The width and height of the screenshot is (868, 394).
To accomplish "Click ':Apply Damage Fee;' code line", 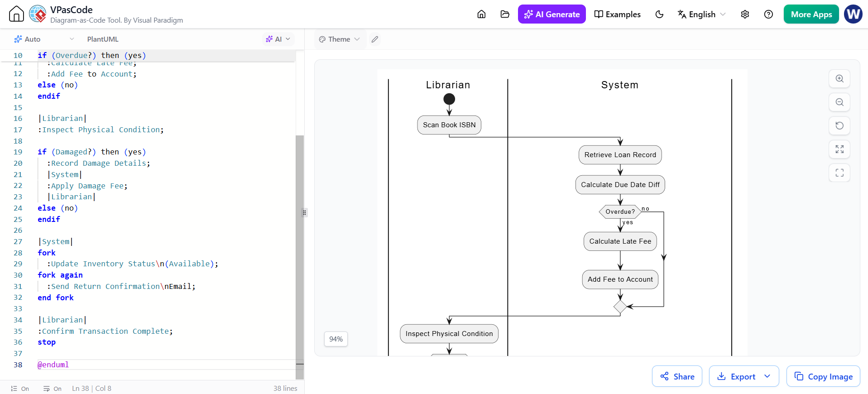I will 87,186.
